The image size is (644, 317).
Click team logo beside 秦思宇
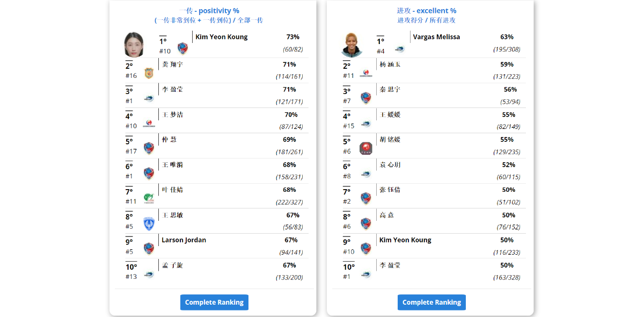tap(366, 98)
